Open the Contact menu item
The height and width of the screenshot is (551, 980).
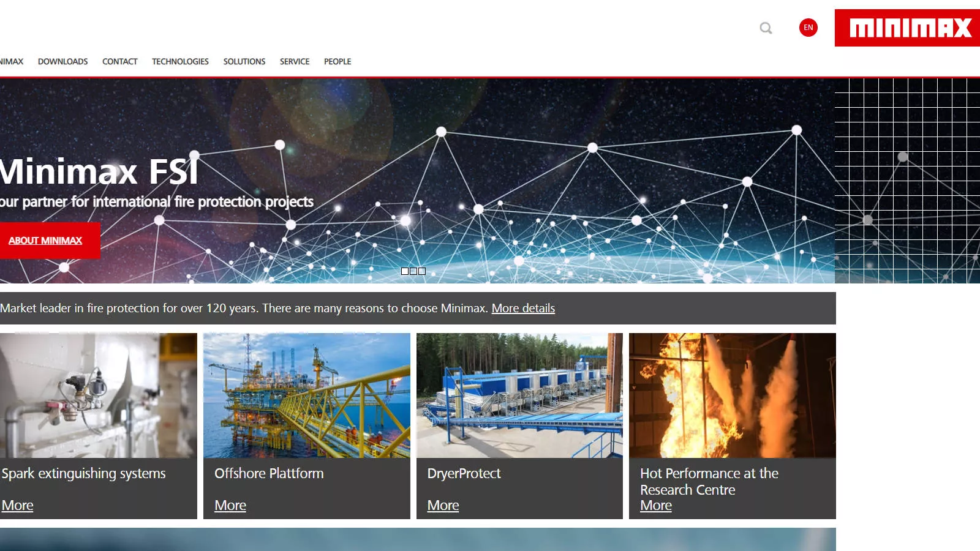pos(120,61)
